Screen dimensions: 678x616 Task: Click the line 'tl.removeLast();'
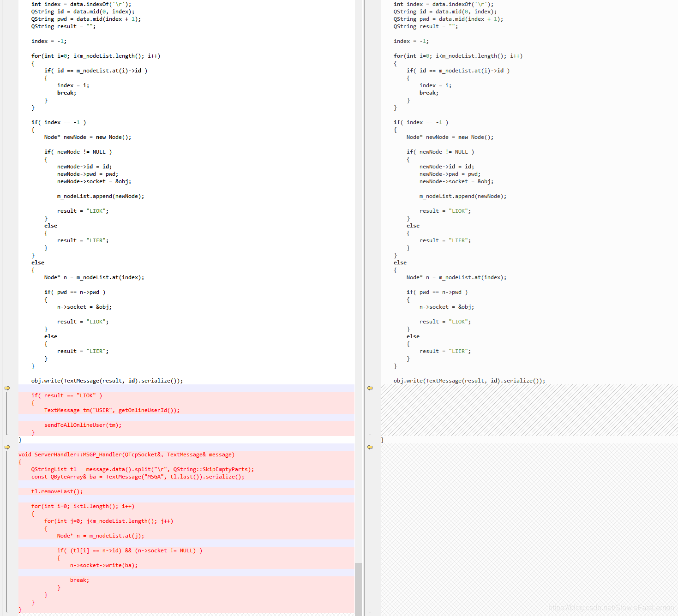click(57, 491)
